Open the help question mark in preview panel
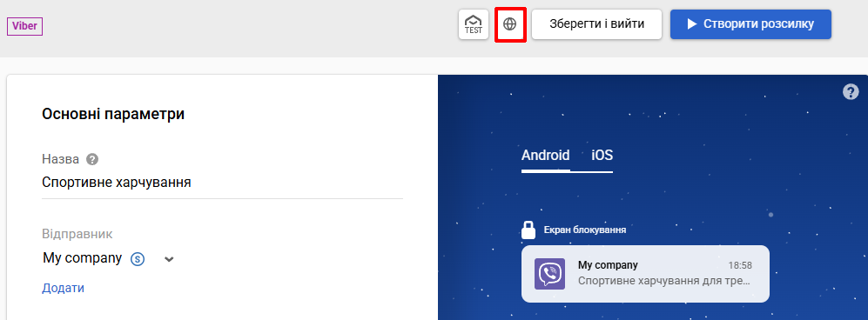This screenshot has width=868, height=320. (851, 92)
